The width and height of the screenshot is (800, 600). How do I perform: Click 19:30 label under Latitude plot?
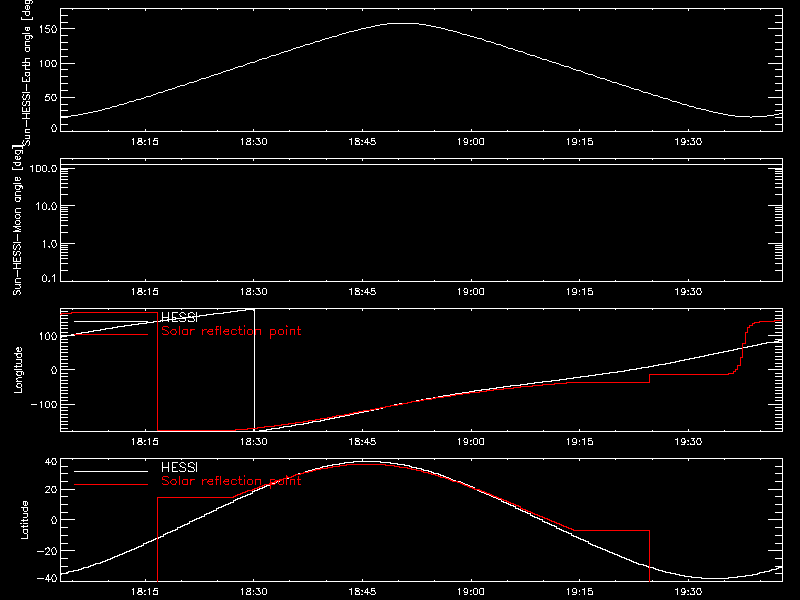tap(688, 592)
